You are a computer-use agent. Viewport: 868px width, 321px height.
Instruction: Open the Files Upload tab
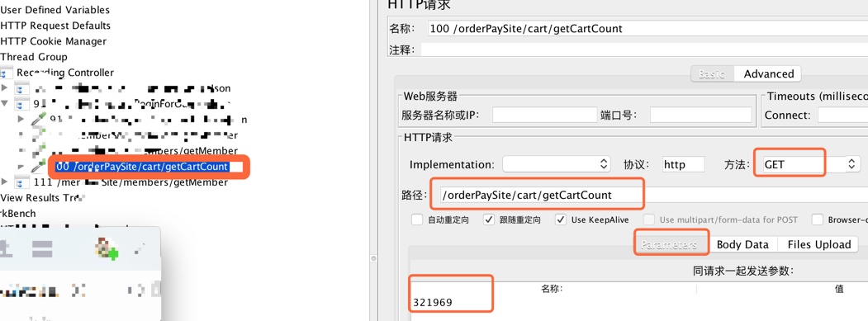pos(818,244)
